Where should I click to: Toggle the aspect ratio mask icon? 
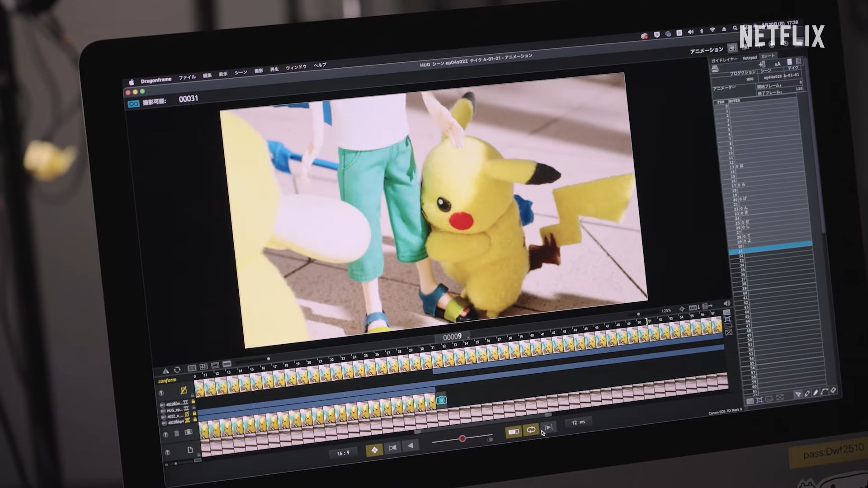pos(215,365)
